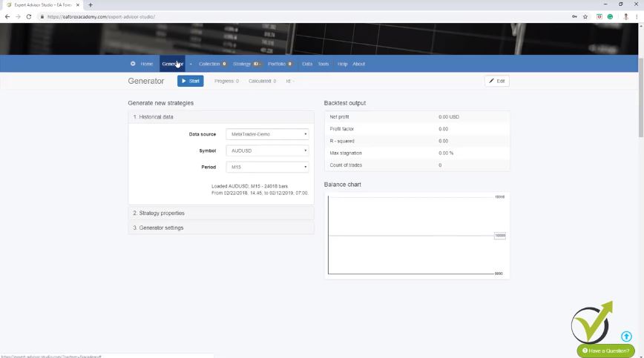The image size is (644, 358).
Task: Click the Backtest output heading
Action: point(344,103)
